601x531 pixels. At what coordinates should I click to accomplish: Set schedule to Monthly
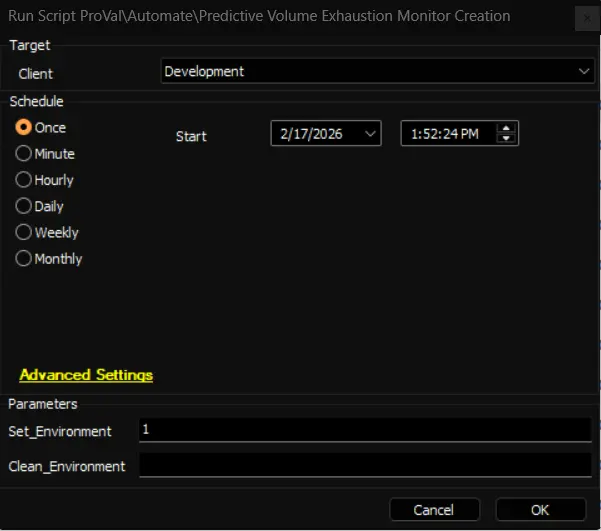point(23,258)
